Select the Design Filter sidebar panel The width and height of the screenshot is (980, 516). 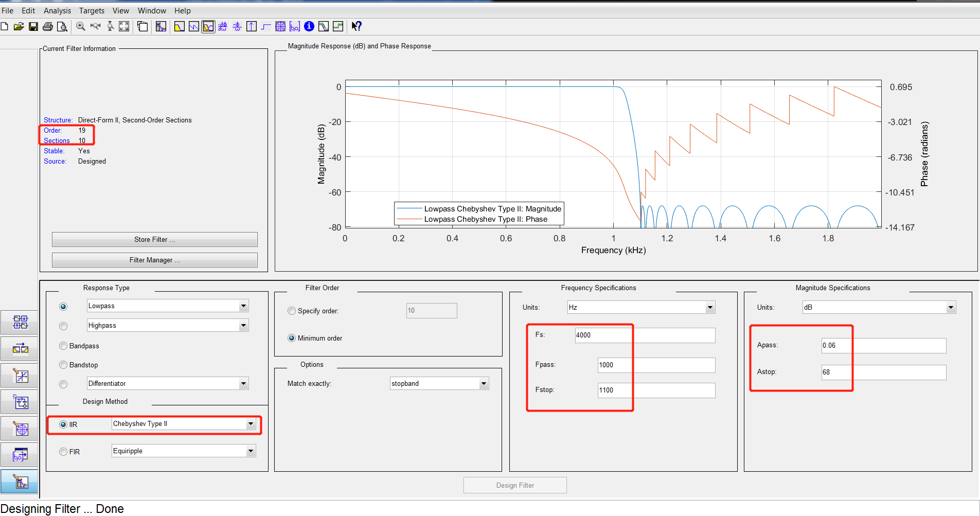(20, 482)
